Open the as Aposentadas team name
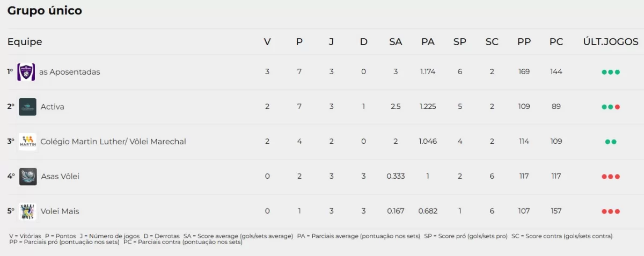This screenshot has width=644, height=256. pyautogui.click(x=70, y=72)
